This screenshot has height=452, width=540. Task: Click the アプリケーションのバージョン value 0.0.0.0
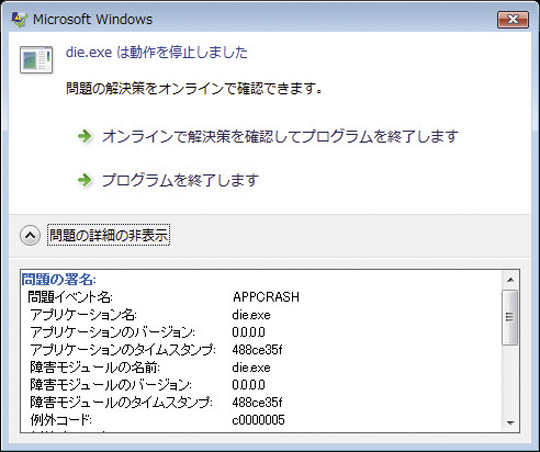248,332
